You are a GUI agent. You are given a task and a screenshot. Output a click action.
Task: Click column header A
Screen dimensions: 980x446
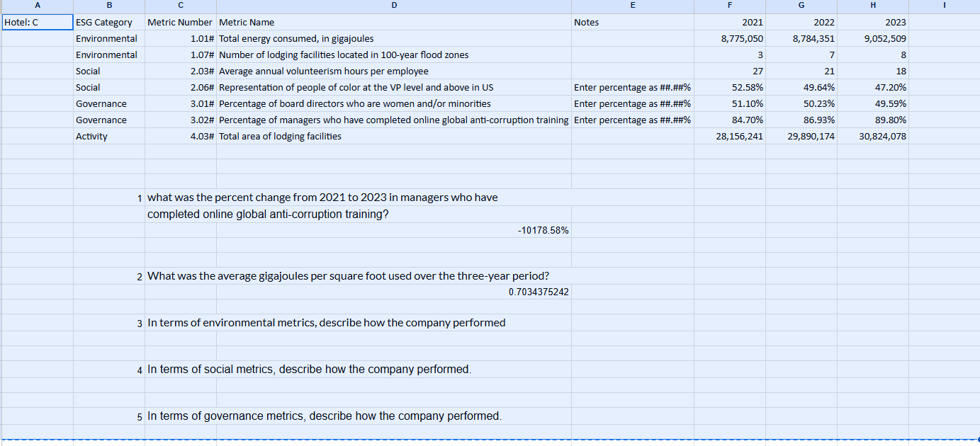[x=37, y=6]
